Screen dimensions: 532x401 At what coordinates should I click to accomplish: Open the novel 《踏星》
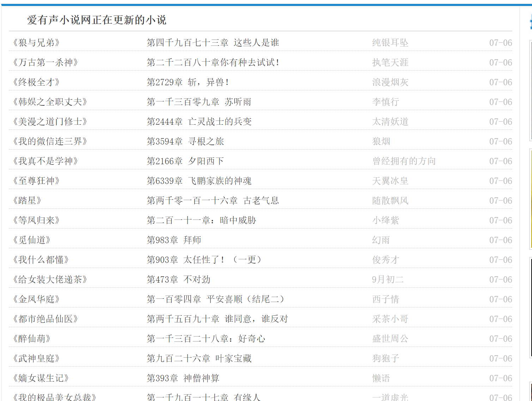(x=27, y=200)
